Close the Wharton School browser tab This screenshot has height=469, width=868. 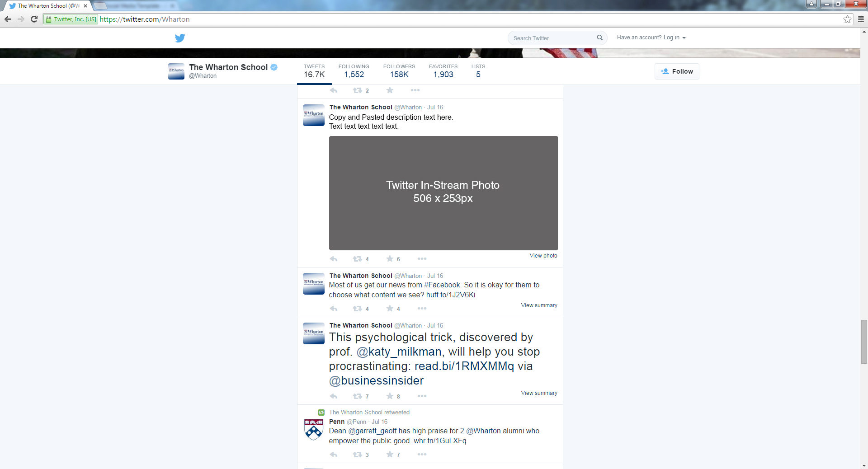click(85, 6)
